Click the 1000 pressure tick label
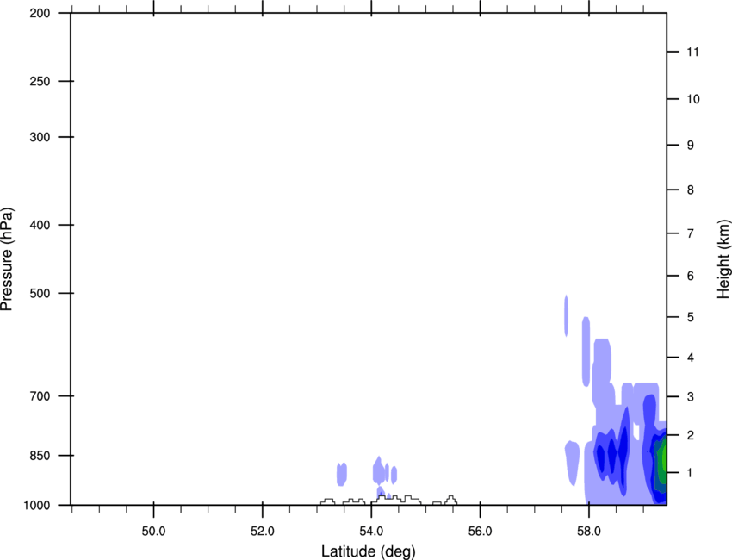Image resolution: width=732 pixels, height=560 pixels. coord(36,505)
